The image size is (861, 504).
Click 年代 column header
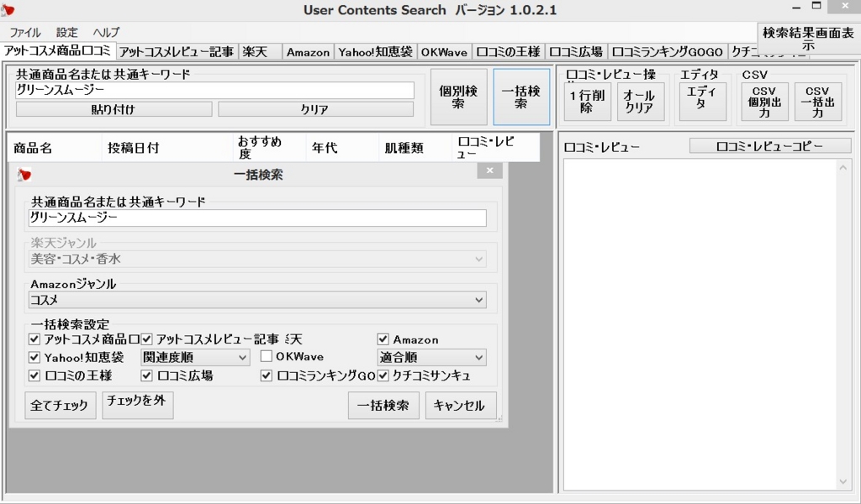click(x=342, y=148)
